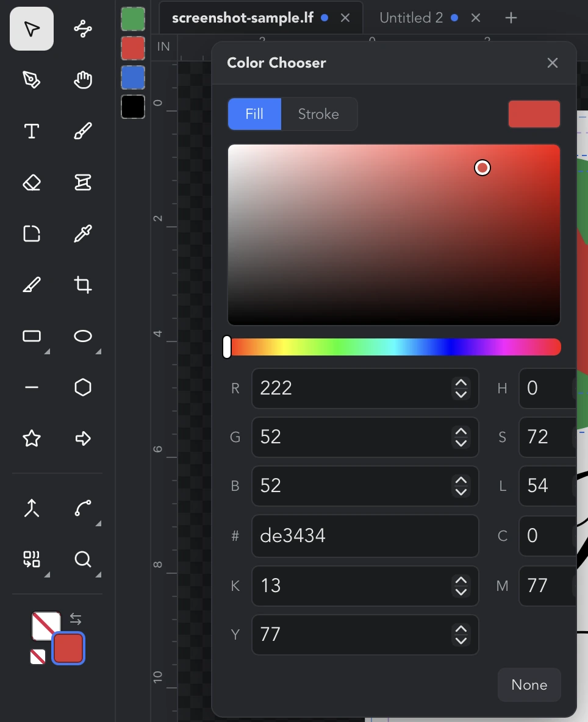Click the red fill color indicator
The image size is (588, 722).
[68, 648]
